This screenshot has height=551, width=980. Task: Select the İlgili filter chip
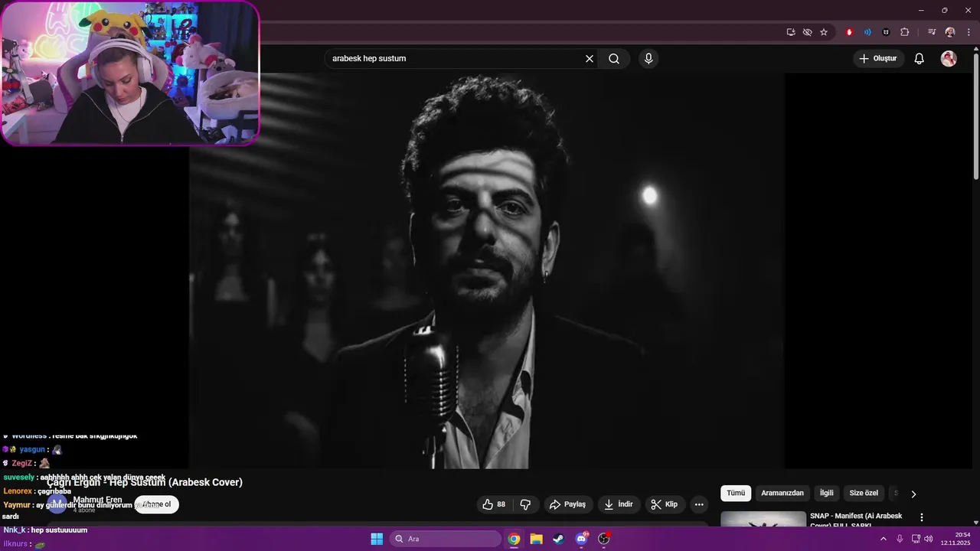click(x=827, y=494)
